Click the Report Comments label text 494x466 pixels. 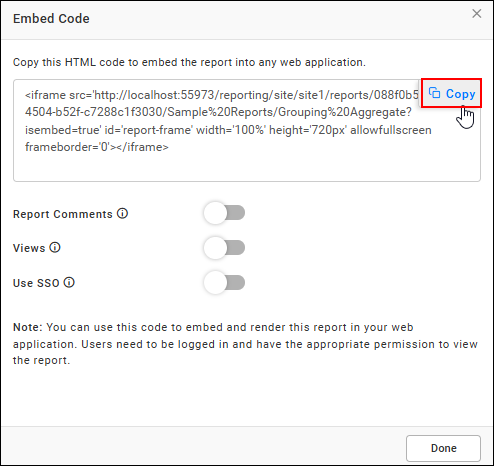pos(63,214)
